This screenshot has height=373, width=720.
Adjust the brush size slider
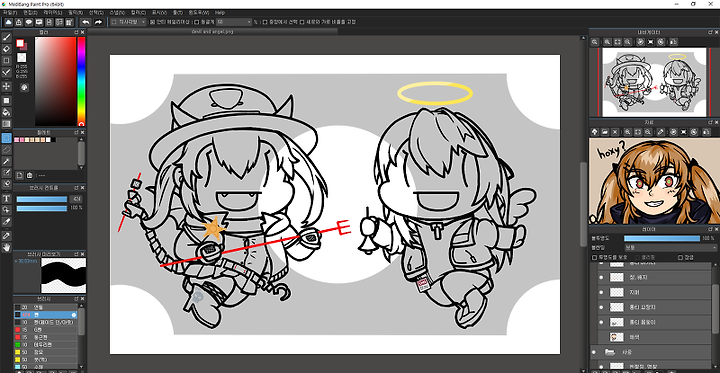coord(42,199)
